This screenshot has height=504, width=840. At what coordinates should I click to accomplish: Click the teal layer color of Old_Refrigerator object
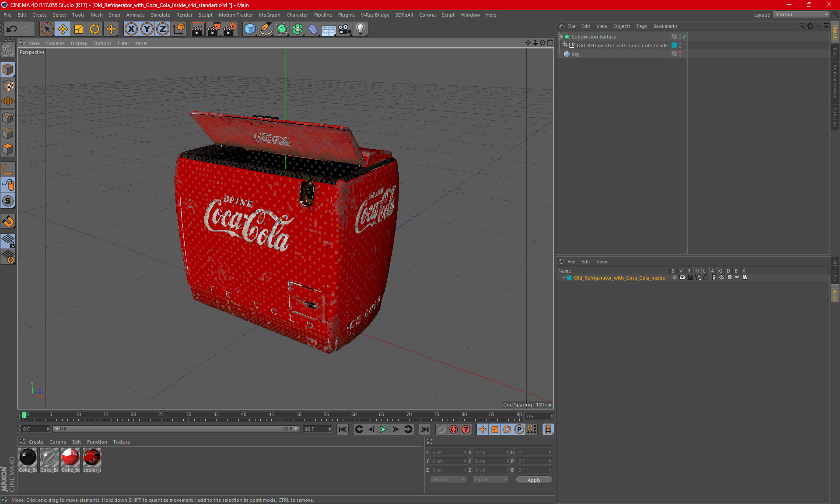pos(674,45)
